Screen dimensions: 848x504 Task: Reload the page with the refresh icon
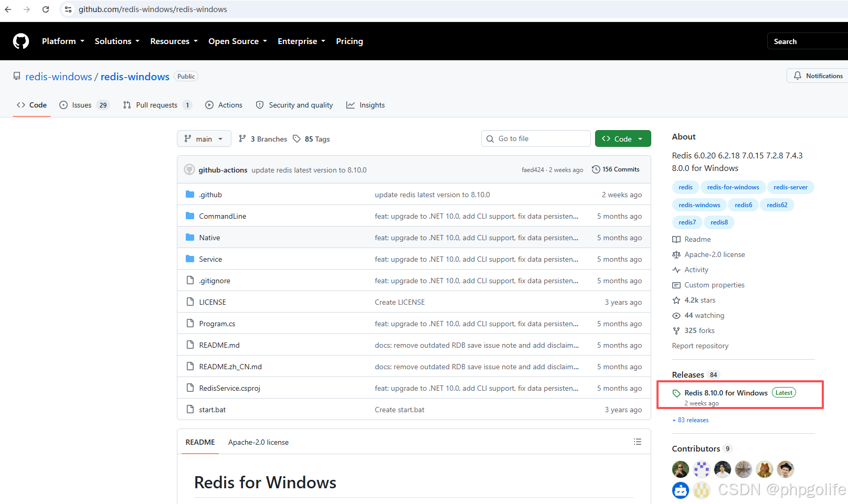pyautogui.click(x=46, y=9)
